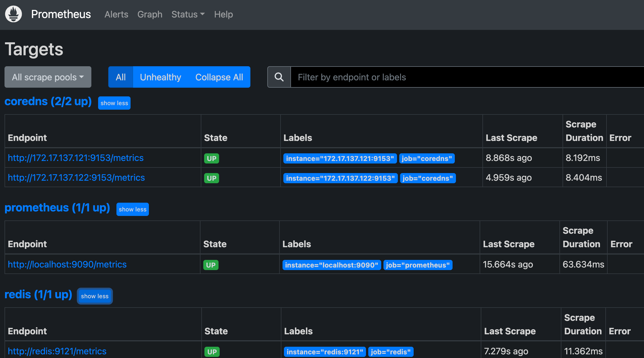Click last scrape value 7.279s ago
644x358 pixels.
(x=506, y=351)
